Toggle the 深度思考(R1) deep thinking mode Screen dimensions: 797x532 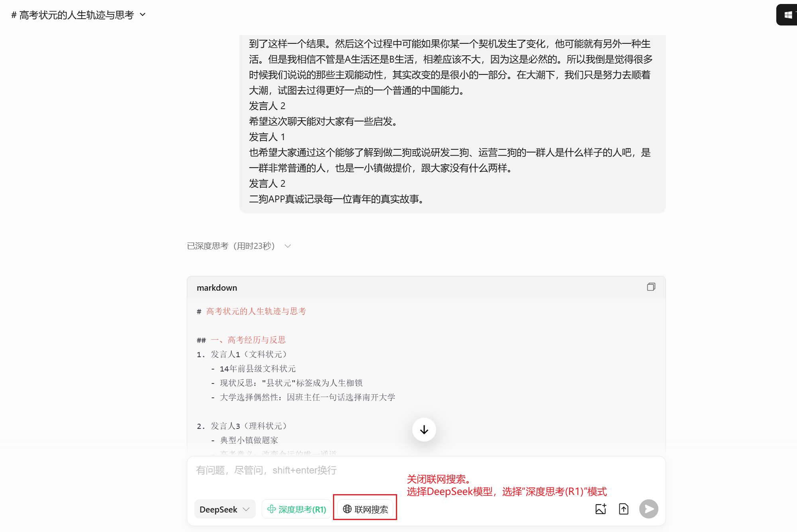pos(297,509)
